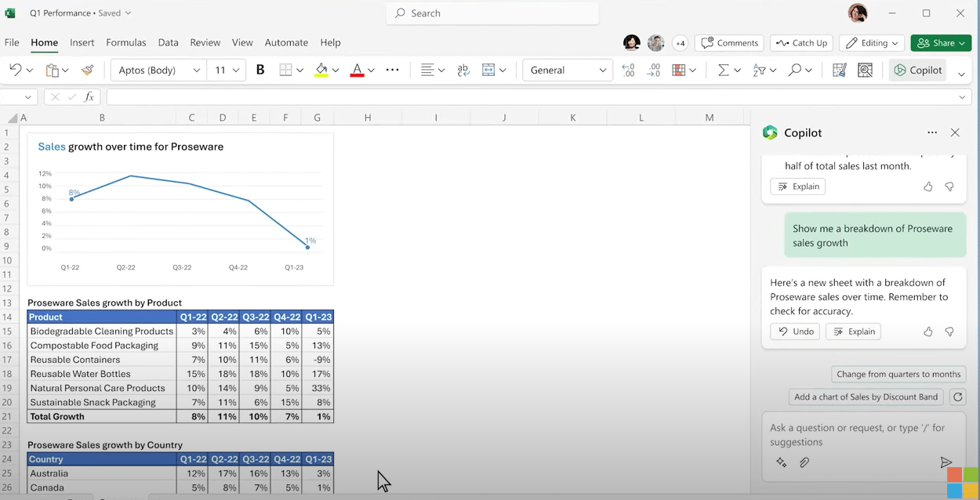The width and height of the screenshot is (980, 500).
Task: Click 'Change from quarters to months' suggestion
Action: click(898, 375)
